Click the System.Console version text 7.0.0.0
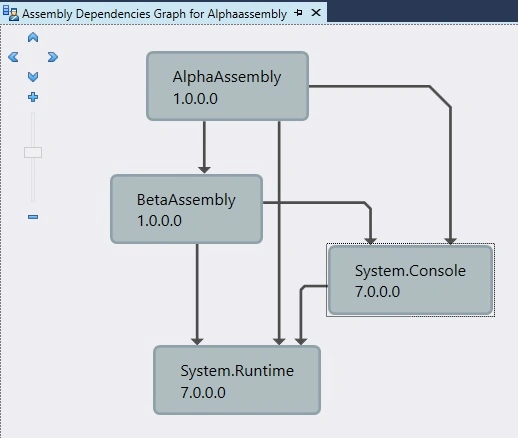This screenshot has height=438, width=518. click(377, 292)
